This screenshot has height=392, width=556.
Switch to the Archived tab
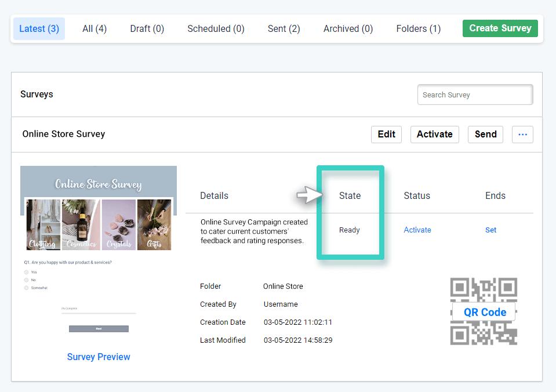click(x=347, y=28)
